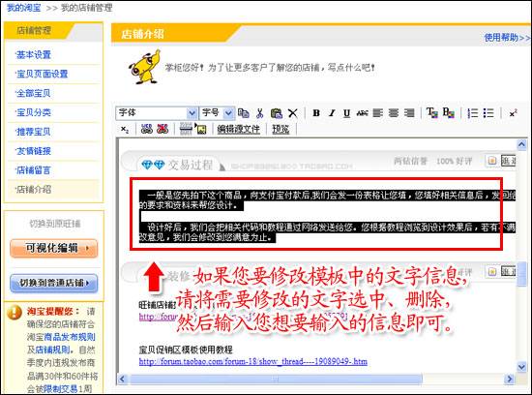This screenshot has width=532, height=395.
Task: Click the numbered list icon
Action: 472,113
